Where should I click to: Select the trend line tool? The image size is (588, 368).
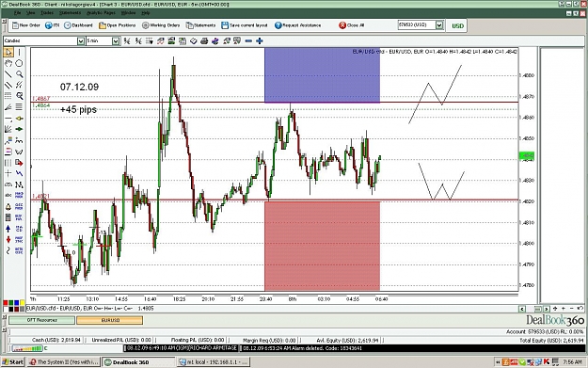[8, 74]
